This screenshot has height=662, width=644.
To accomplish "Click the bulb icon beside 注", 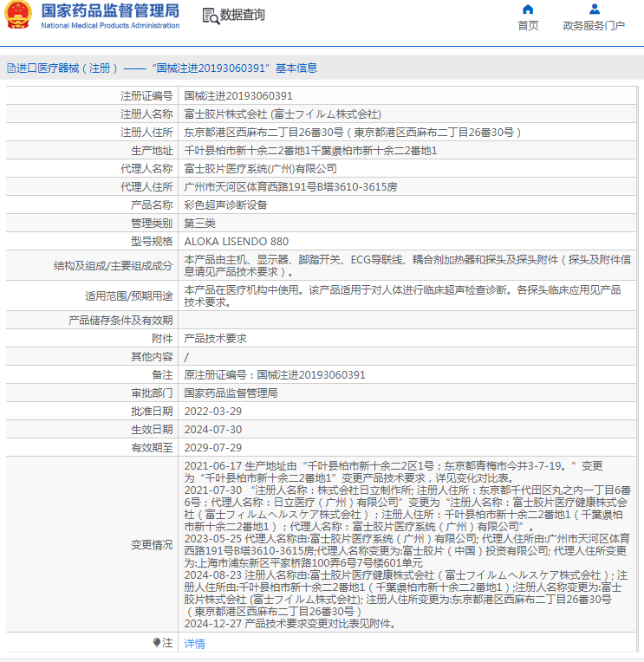I will click(x=157, y=642).
